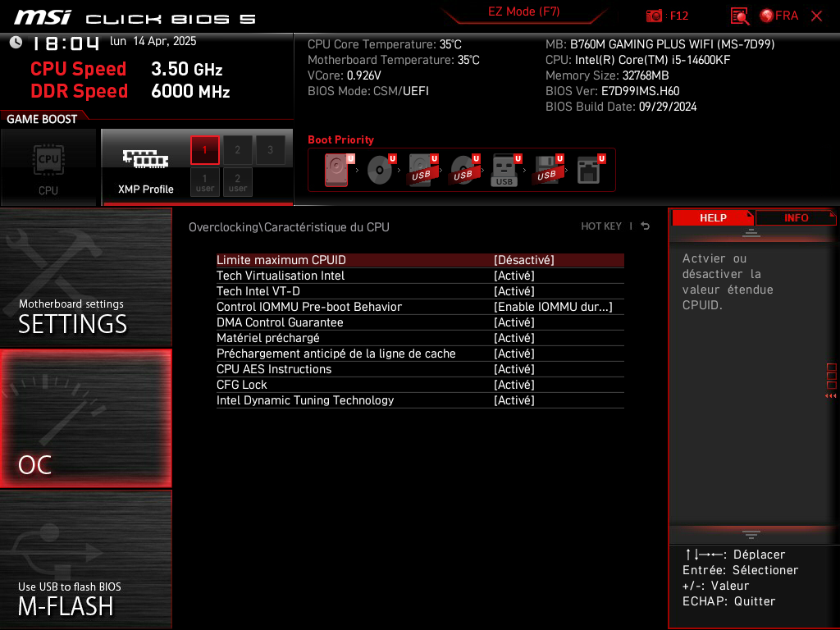
Task: Click the DDR Speed 6000 MHz value
Action: pos(190,91)
